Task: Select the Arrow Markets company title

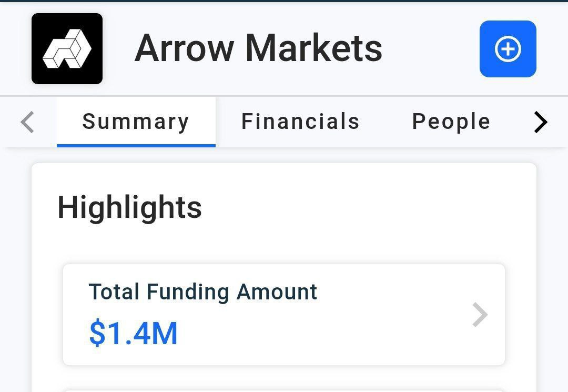Action: click(258, 48)
